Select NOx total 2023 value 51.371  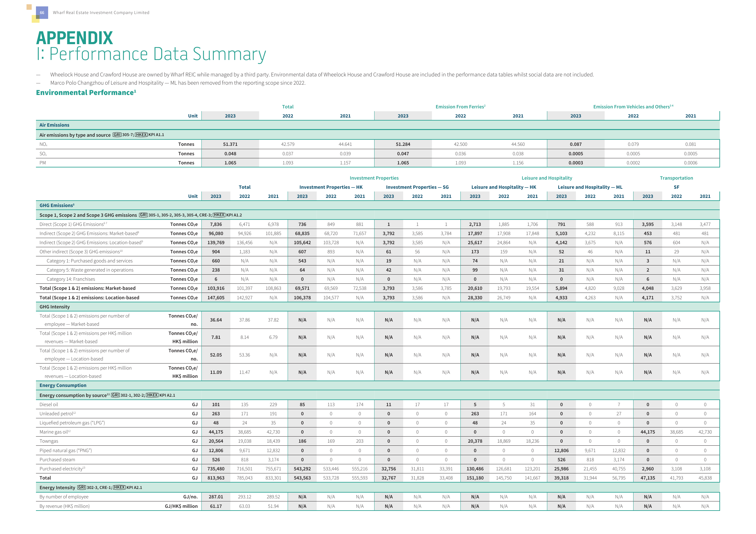[x=230, y=144]
